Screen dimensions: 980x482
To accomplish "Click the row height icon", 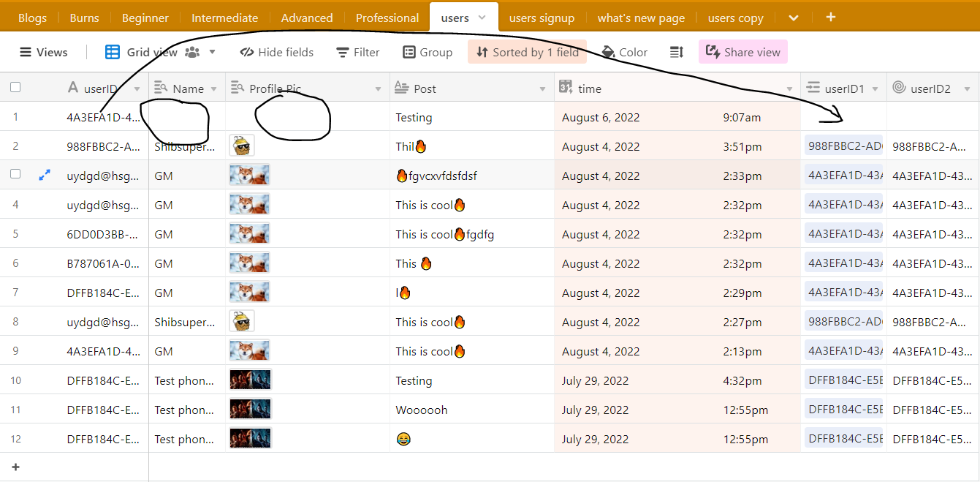I will pyautogui.click(x=677, y=52).
